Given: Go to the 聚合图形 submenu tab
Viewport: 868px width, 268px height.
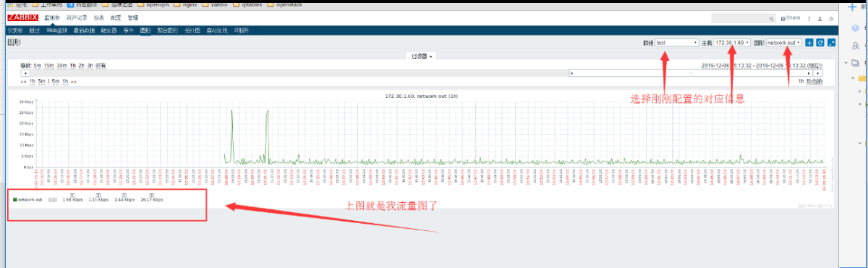Looking at the screenshot, I should pyautogui.click(x=168, y=30).
